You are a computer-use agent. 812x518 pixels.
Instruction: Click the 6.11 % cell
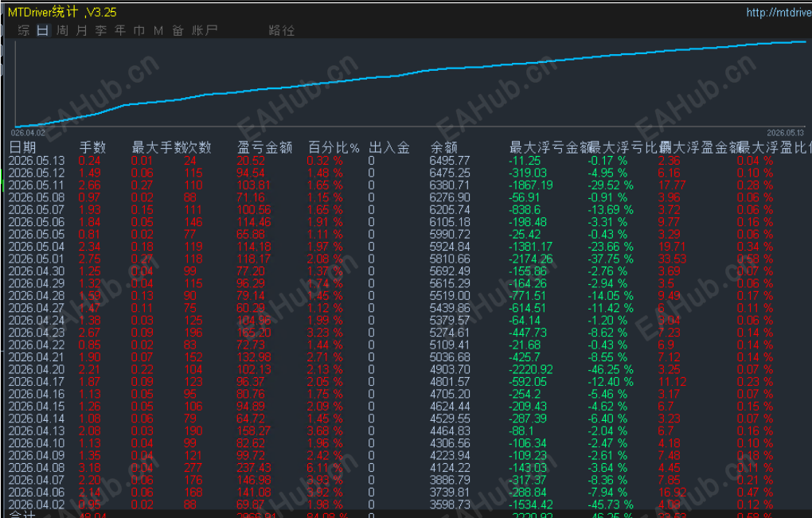click(x=324, y=468)
